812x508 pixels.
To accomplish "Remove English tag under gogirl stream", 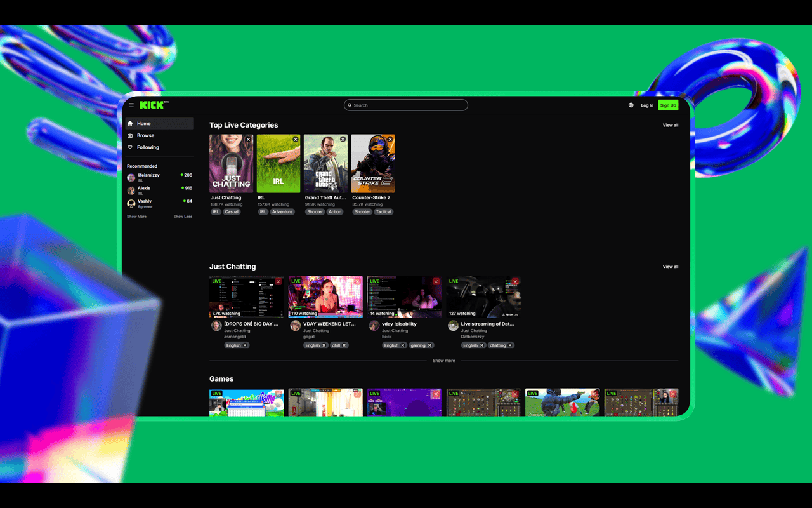I will [324, 345].
